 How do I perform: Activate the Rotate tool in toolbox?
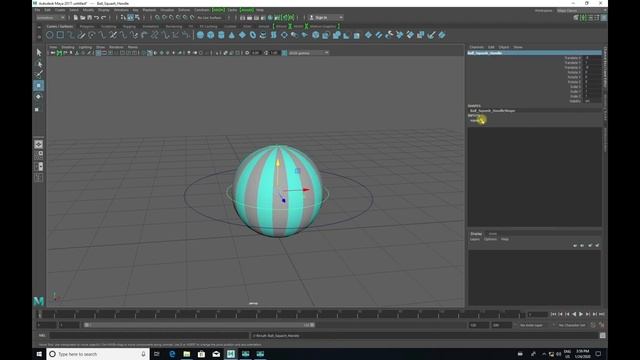(39, 97)
